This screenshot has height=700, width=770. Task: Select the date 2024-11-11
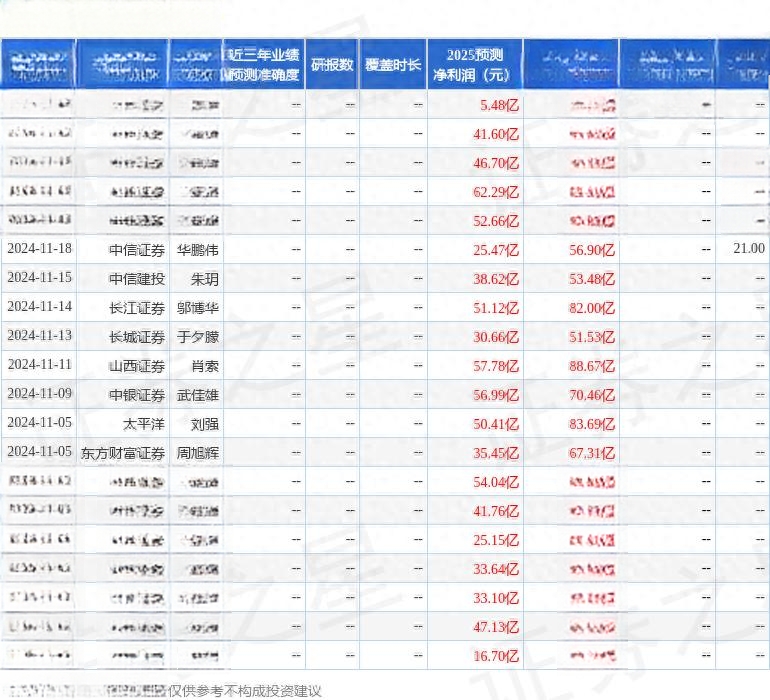[39, 364]
